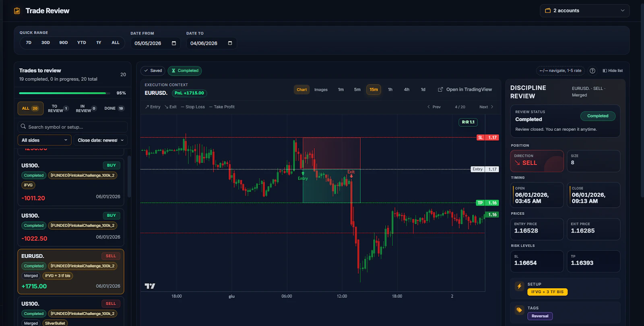The height and width of the screenshot is (326, 644).
Task: Click the Trade Review clipboard logo icon
Action: [17, 11]
